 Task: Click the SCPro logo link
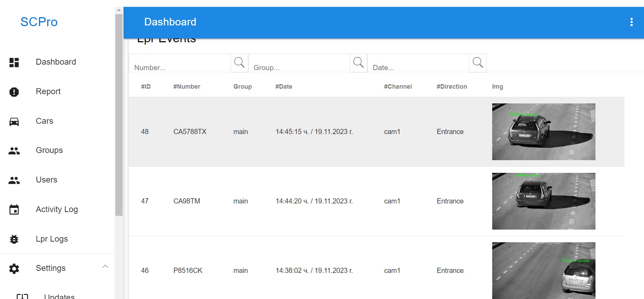pos(39,22)
